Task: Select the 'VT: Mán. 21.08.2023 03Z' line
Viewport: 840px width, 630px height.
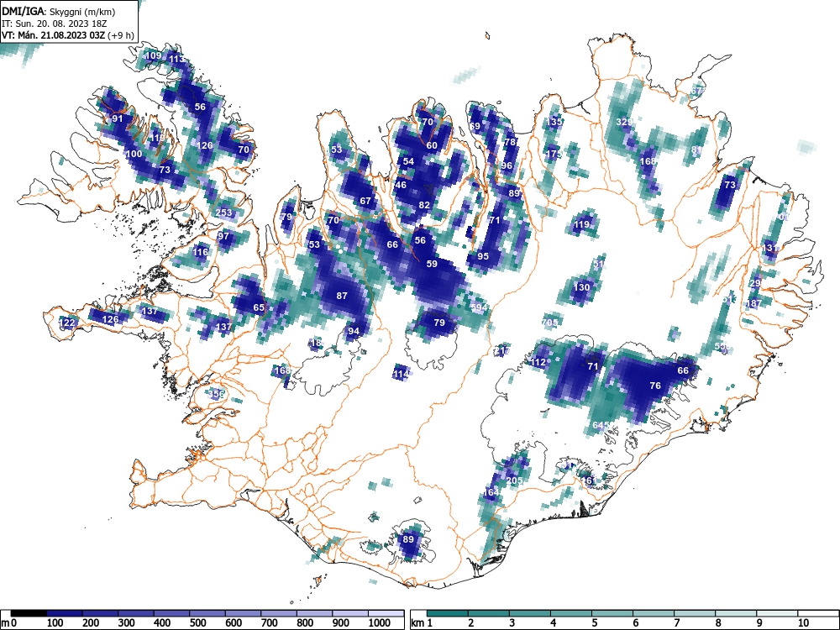Action: point(54,35)
